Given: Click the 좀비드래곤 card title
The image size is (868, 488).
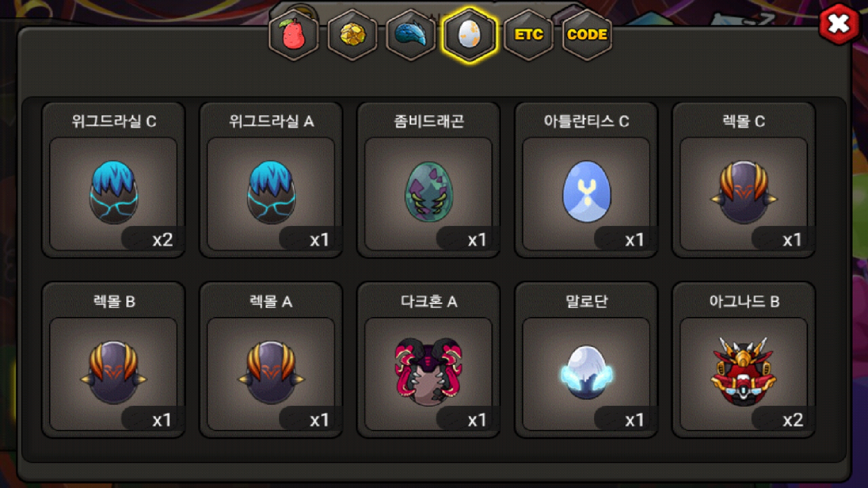Looking at the screenshot, I should tap(429, 121).
